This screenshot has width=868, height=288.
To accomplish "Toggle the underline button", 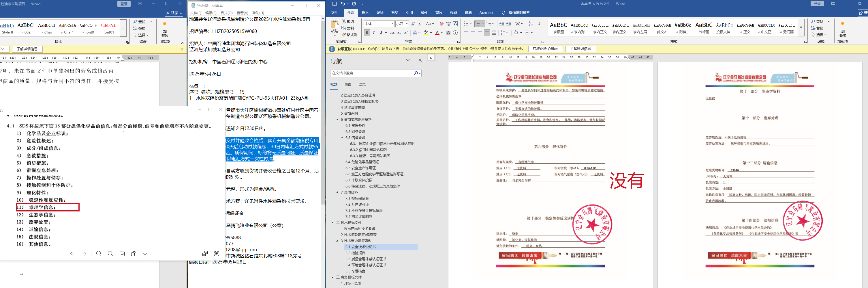I will coord(380,33).
